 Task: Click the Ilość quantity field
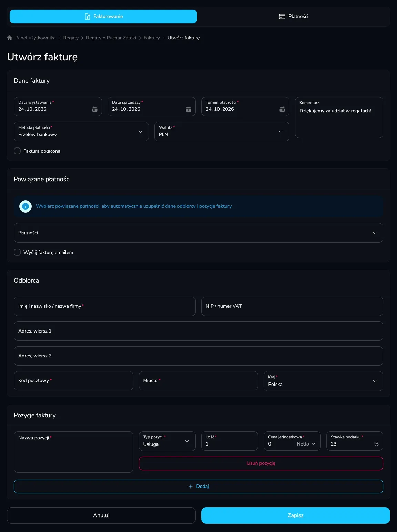(230, 441)
